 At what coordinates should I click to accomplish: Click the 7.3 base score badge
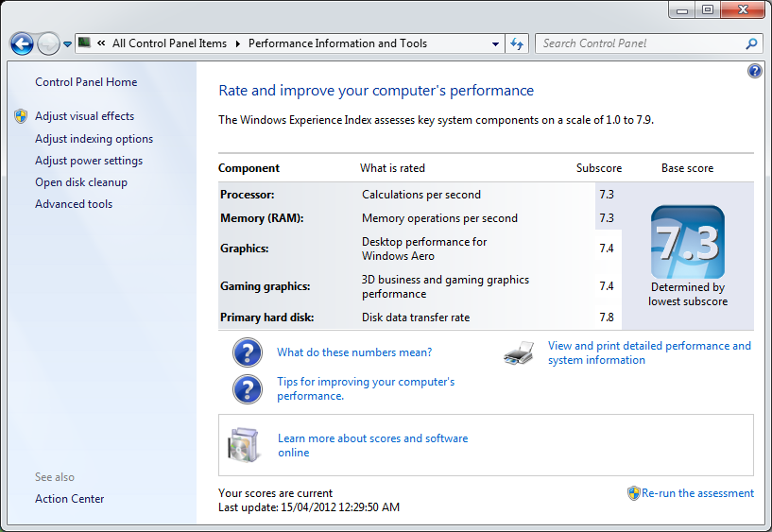tap(687, 242)
